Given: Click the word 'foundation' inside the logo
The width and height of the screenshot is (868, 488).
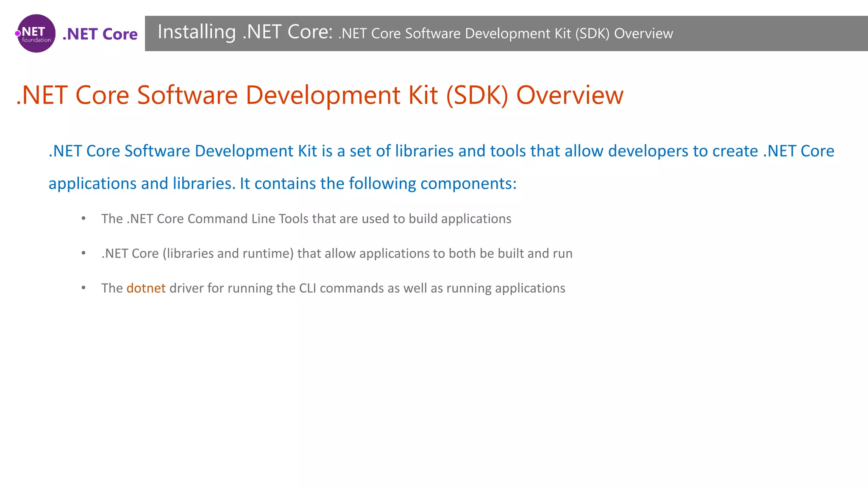Looking at the screenshot, I should (x=36, y=40).
